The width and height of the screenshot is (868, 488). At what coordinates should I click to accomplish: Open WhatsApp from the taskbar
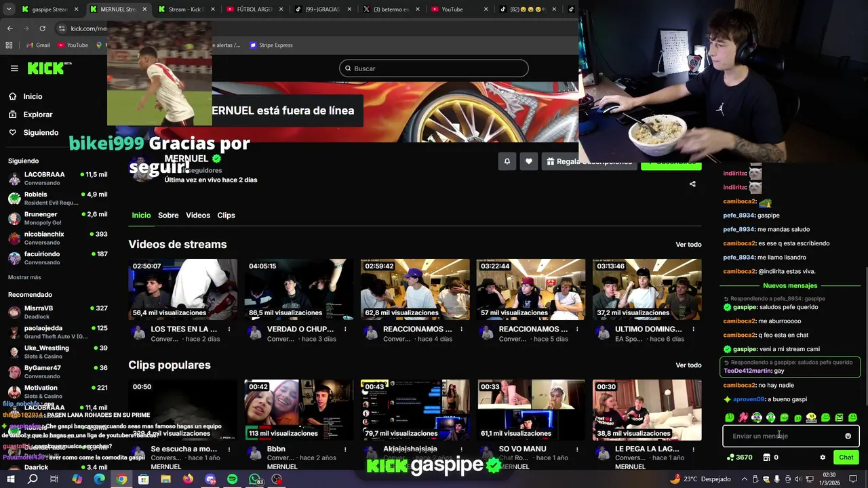(x=255, y=479)
